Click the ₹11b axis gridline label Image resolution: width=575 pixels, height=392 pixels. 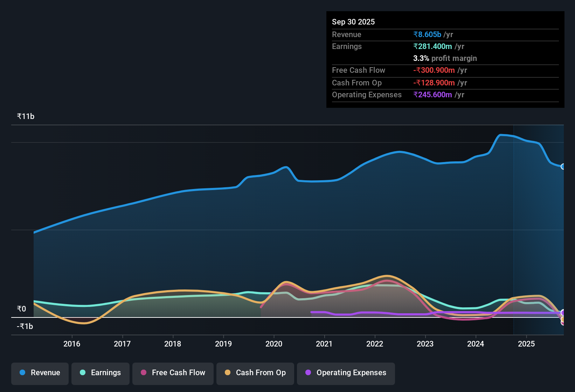coord(25,116)
